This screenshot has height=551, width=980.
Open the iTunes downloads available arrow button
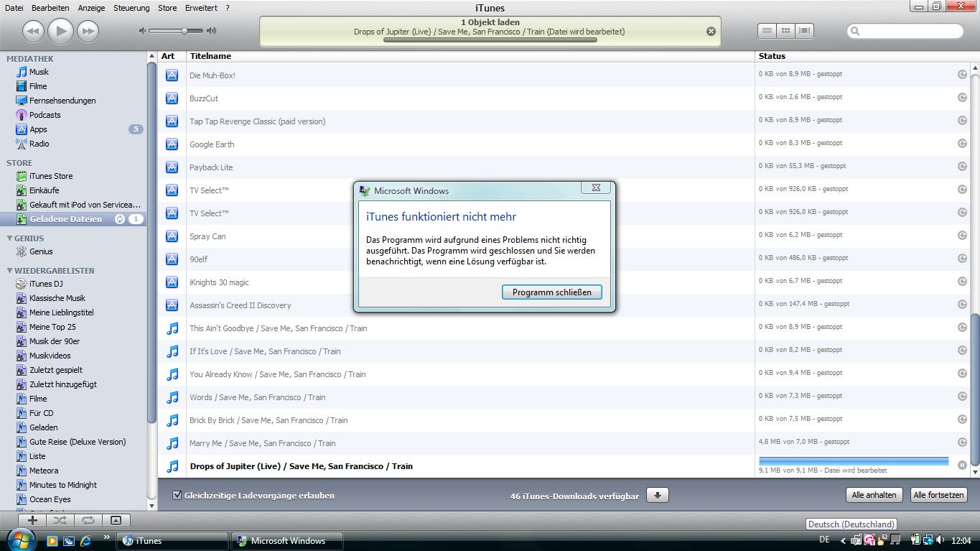(658, 496)
